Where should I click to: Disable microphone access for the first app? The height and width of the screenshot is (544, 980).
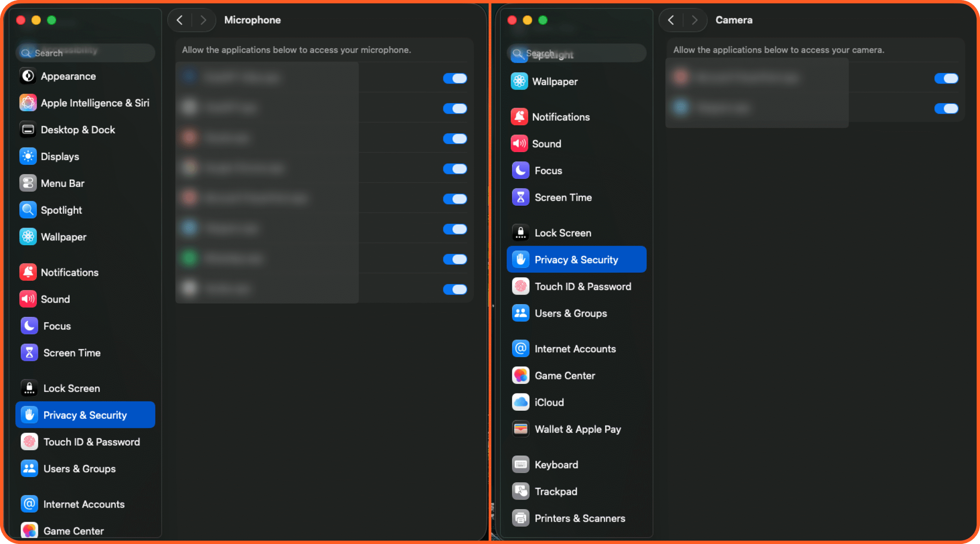coord(455,78)
